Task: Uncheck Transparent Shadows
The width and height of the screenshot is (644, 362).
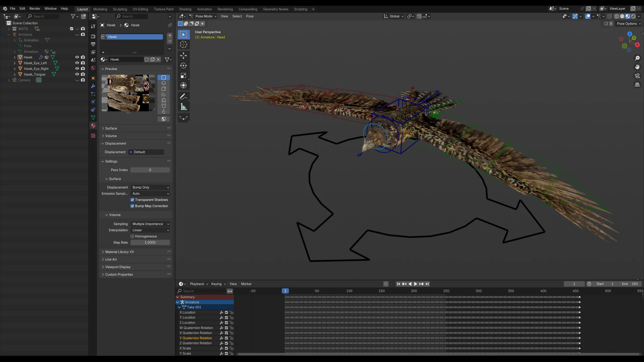Action: pyautogui.click(x=133, y=200)
